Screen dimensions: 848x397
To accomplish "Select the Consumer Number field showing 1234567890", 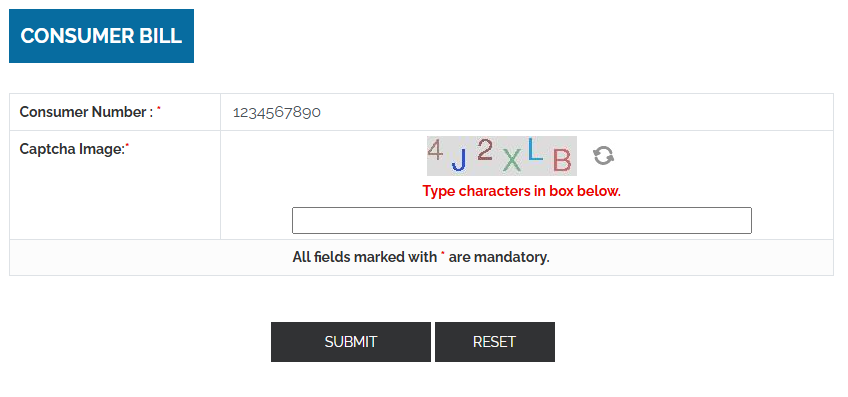I will pyautogui.click(x=526, y=112).
